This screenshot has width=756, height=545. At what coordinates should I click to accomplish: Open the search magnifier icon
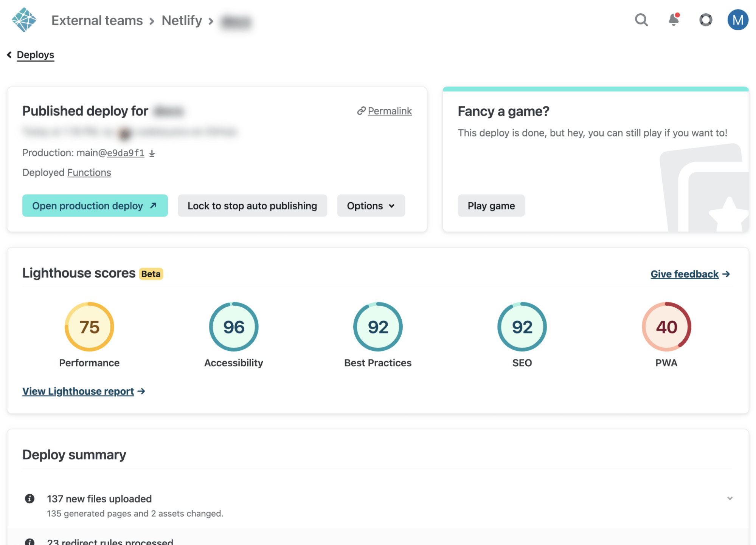pos(641,20)
